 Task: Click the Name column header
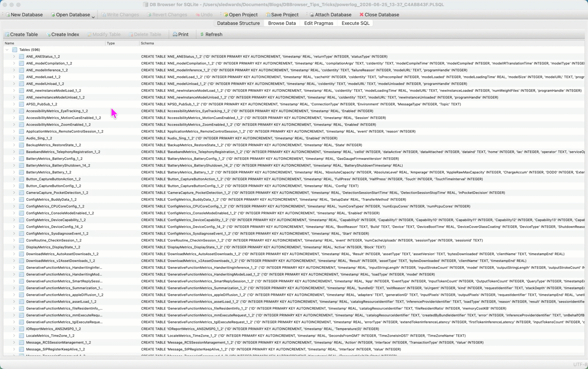[54, 43]
